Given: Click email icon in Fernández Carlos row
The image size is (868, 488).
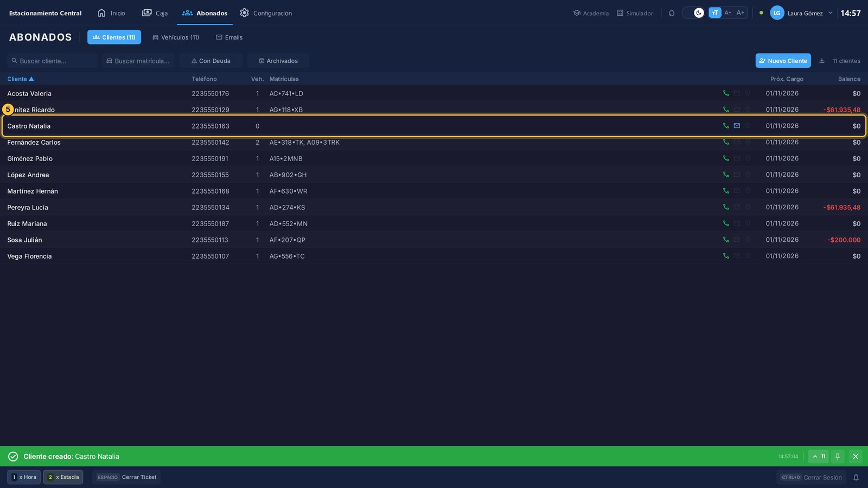Looking at the screenshot, I should 737,142.
